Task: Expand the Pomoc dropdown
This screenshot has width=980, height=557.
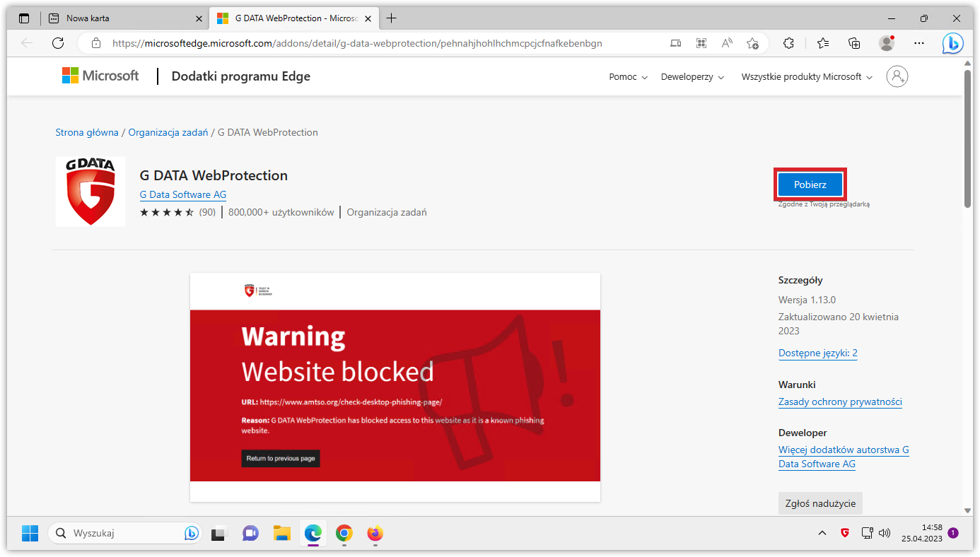Action: (x=628, y=76)
